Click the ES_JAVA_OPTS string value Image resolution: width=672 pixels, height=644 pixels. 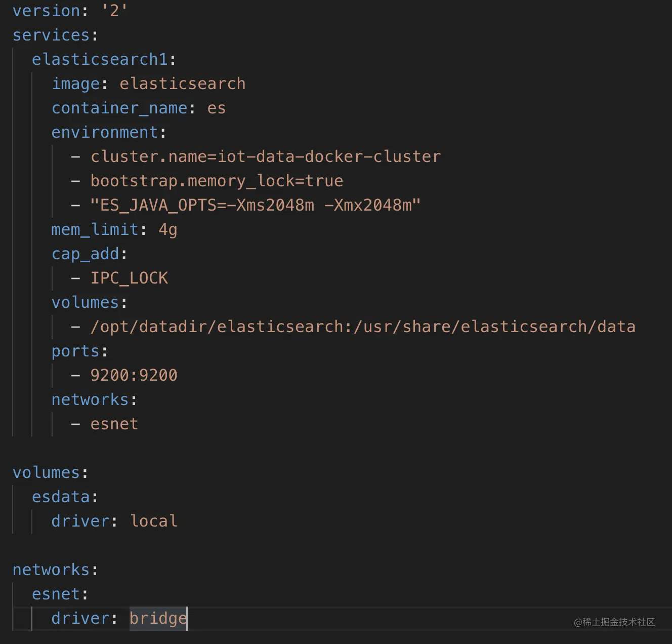pos(256,205)
